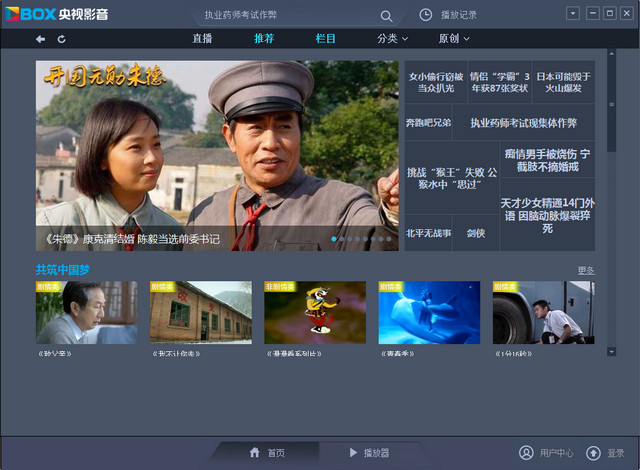This screenshot has height=470, width=640.
Task: Switch to the 推荐 tab
Action: 264,39
